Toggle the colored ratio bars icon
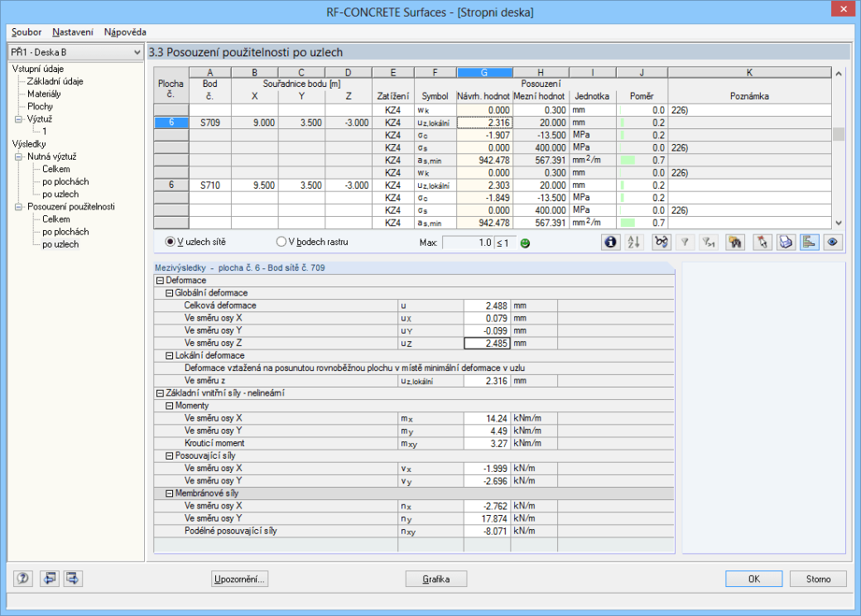The image size is (861, 616). [x=809, y=242]
